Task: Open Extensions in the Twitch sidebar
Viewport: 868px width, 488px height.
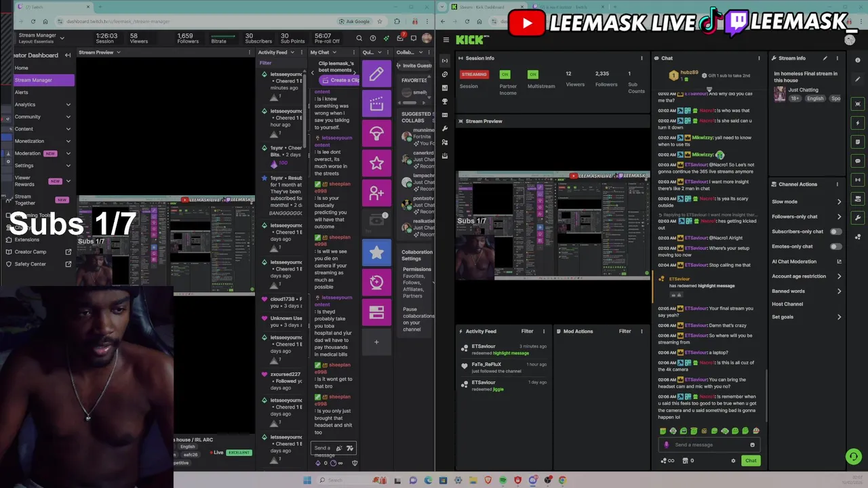Action: tap(27, 240)
